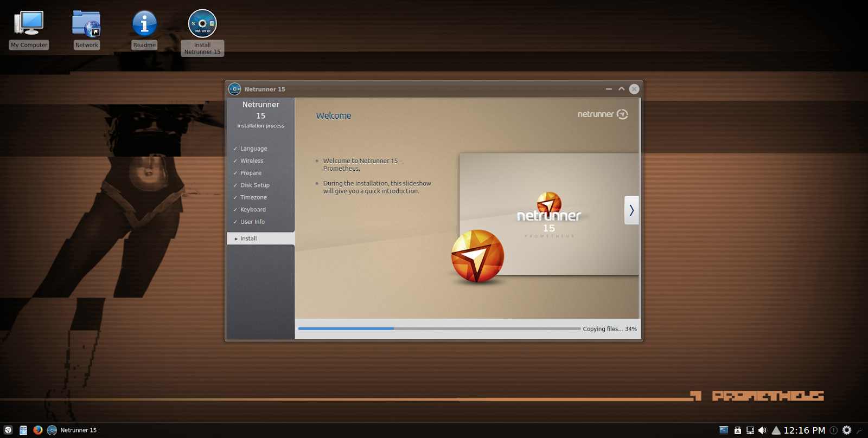The width and height of the screenshot is (868, 438).
Task: Select the Timezone step in sidebar
Action: click(x=253, y=197)
